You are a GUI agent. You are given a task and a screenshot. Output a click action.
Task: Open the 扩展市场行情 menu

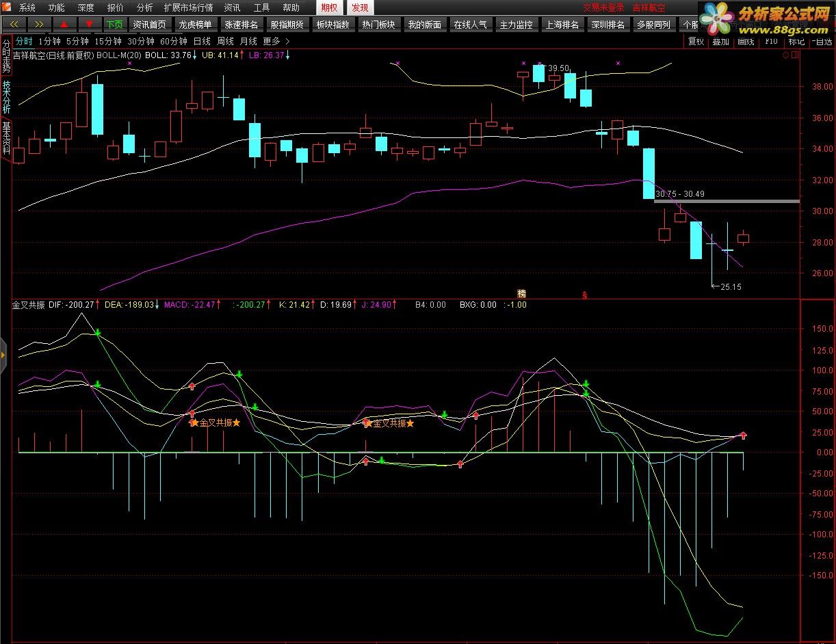tap(188, 8)
